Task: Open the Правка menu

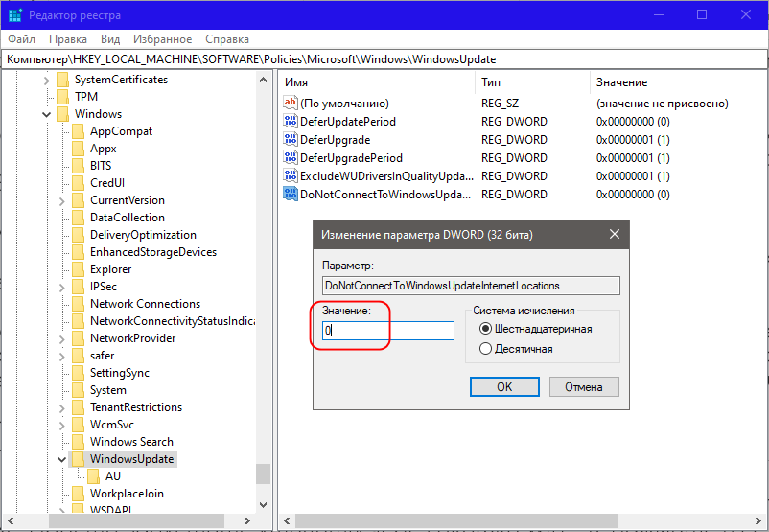Action: (68, 38)
